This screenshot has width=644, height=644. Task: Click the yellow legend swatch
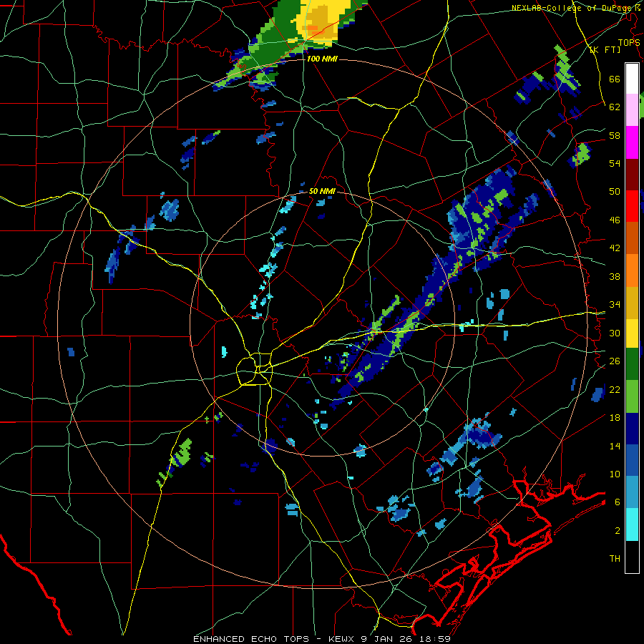pos(632,333)
